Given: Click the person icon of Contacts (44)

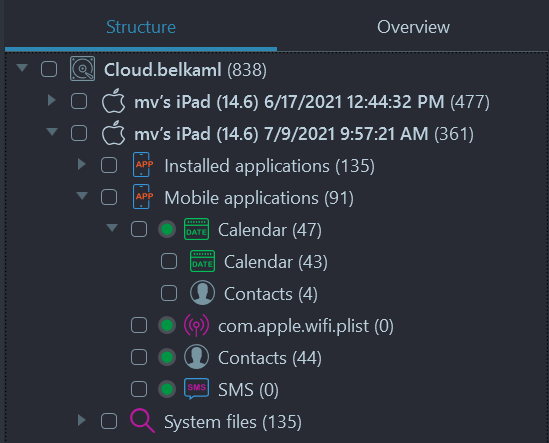Looking at the screenshot, I should [x=196, y=357].
